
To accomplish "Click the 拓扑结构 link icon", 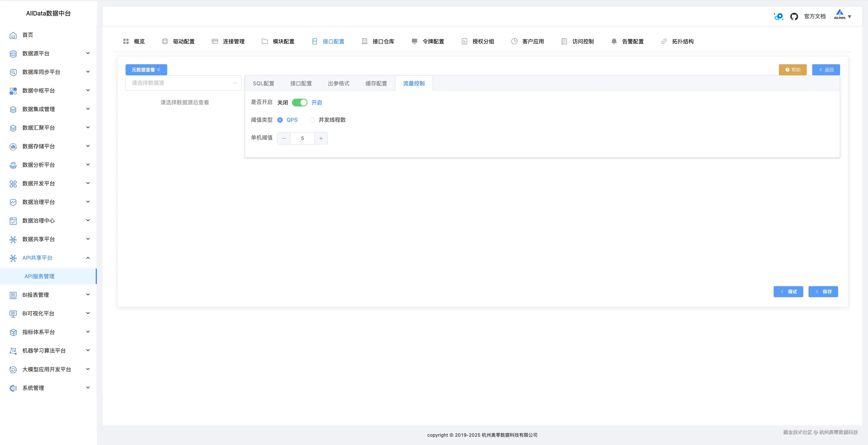I will click(x=664, y=41).
